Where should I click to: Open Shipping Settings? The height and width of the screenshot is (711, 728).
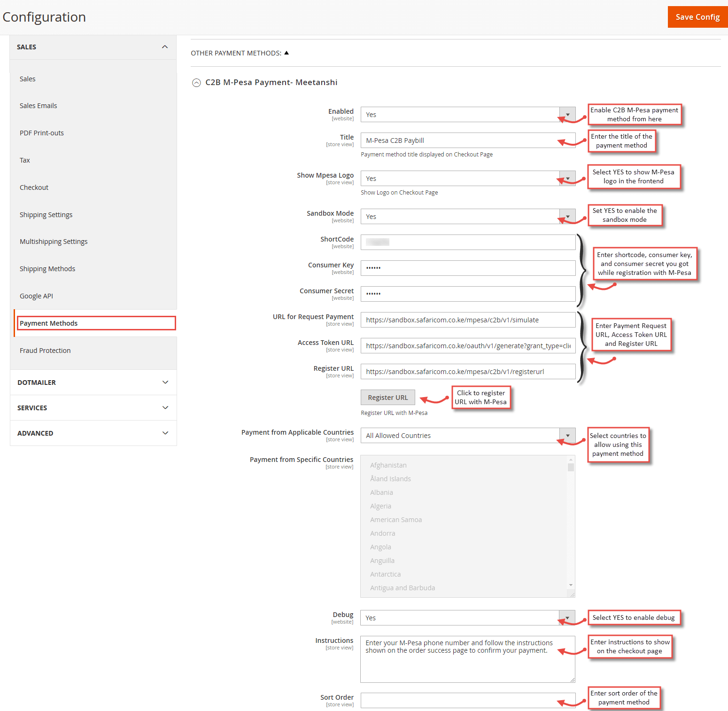(x=46, y=215)
